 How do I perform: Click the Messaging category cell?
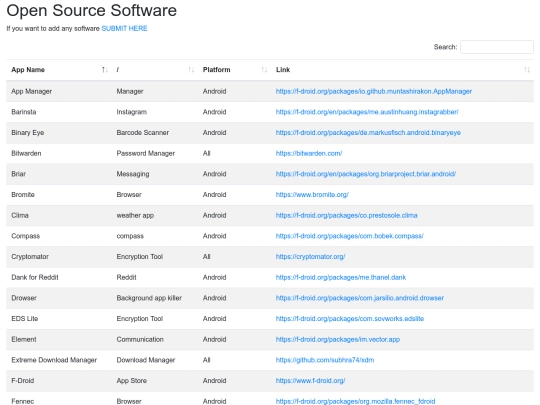click(x=133, y=174)
